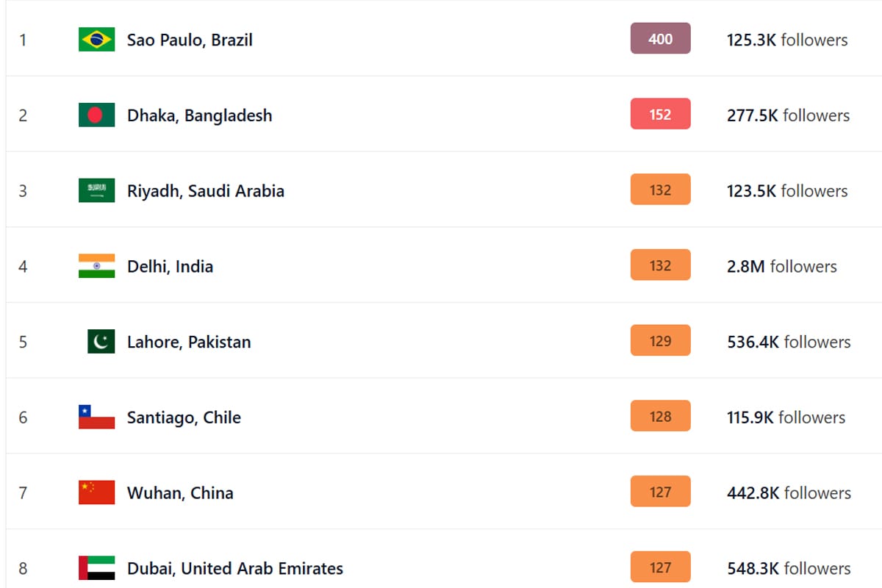Open the Dhaka, Bangladesh city link
The width and height of the screenshot is (882, 588).
(199, 115)
